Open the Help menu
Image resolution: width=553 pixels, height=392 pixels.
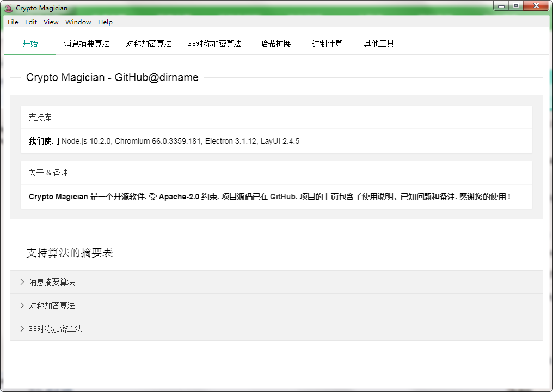(x=105, y=22)
